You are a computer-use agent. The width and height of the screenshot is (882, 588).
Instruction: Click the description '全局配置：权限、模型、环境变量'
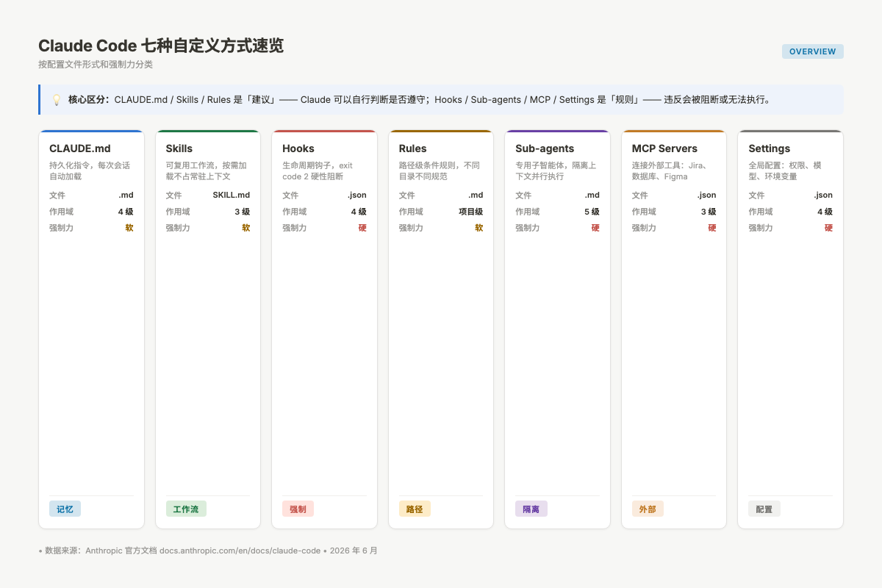[x=785, y=171]
